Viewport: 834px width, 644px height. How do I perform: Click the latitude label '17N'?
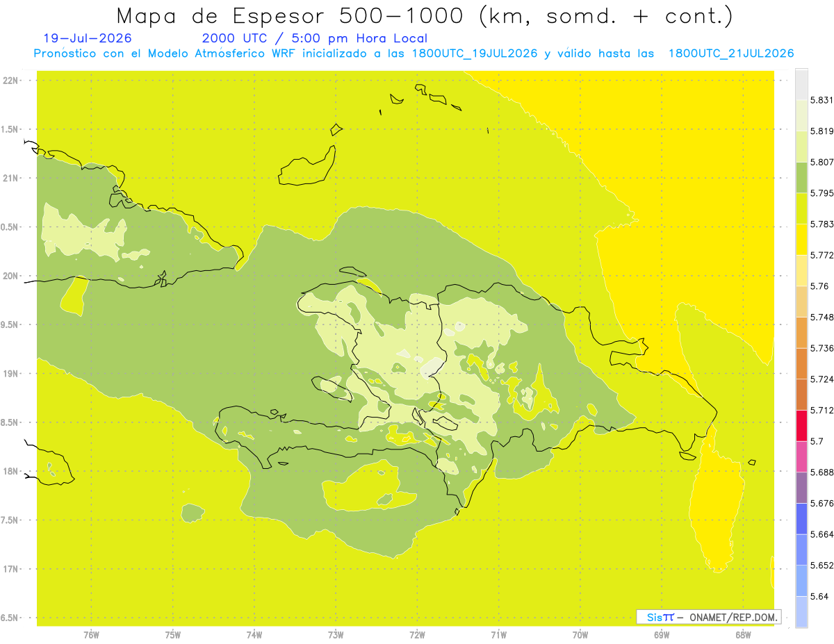[10, 569]
